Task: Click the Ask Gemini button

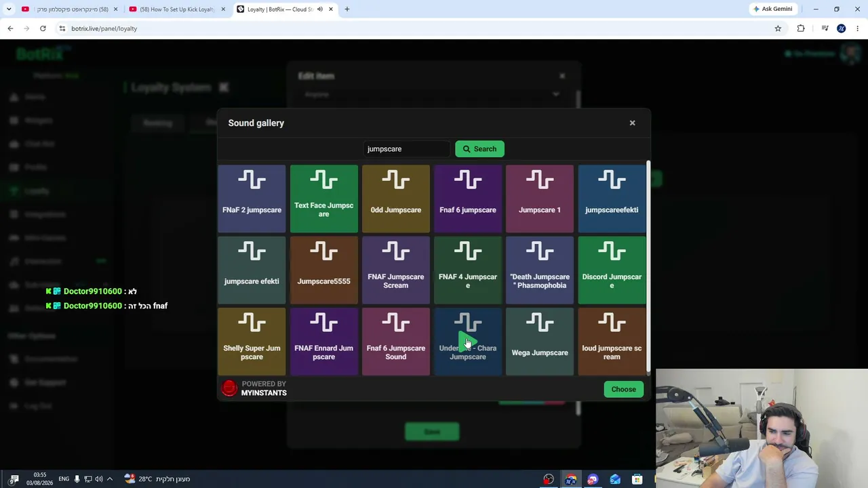Action: click(772, 9)
